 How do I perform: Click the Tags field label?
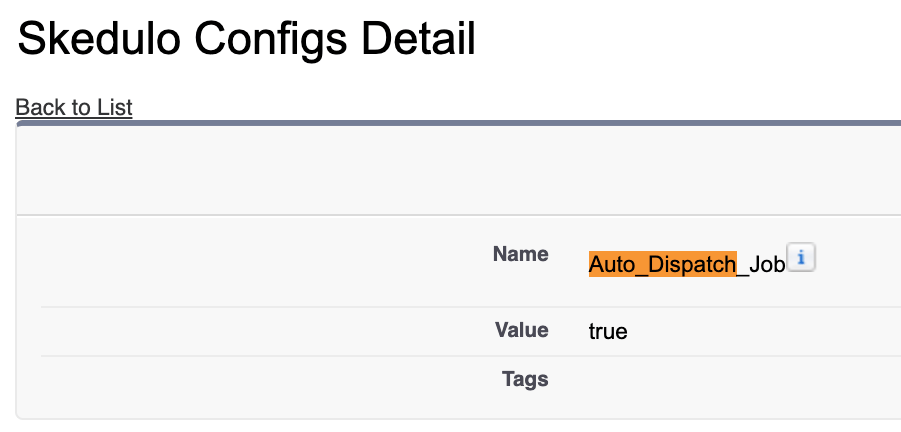click(x=525, y=379)
